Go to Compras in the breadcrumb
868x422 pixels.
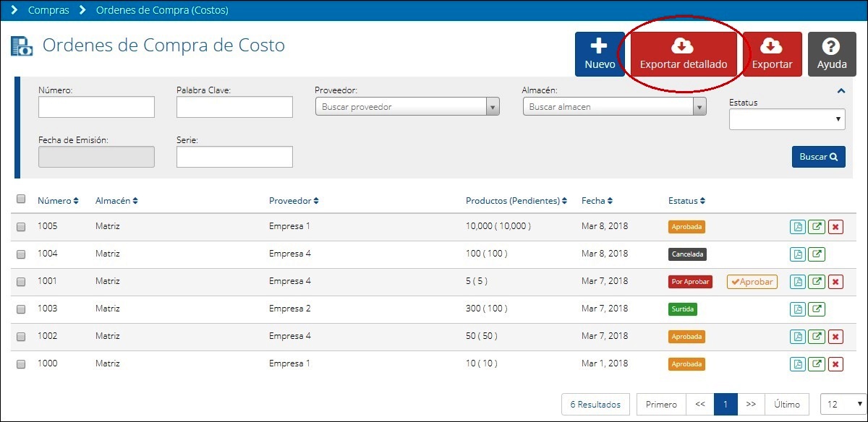(48, 11)
